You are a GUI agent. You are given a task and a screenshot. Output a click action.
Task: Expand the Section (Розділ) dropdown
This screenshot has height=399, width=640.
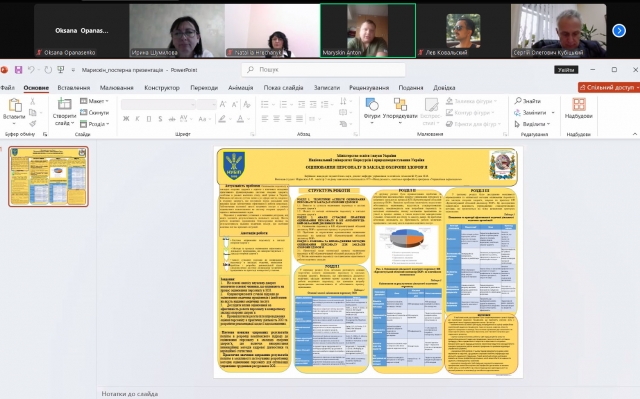95,124
